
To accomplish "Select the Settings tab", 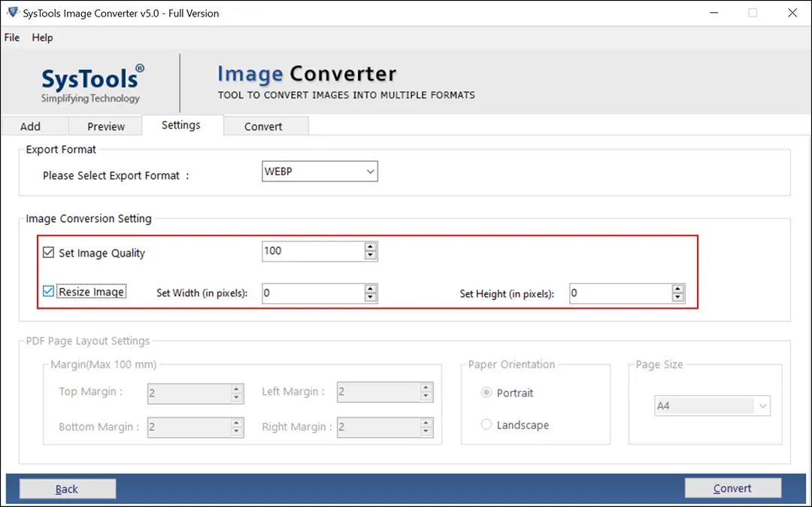I will (x=180, y=125).
